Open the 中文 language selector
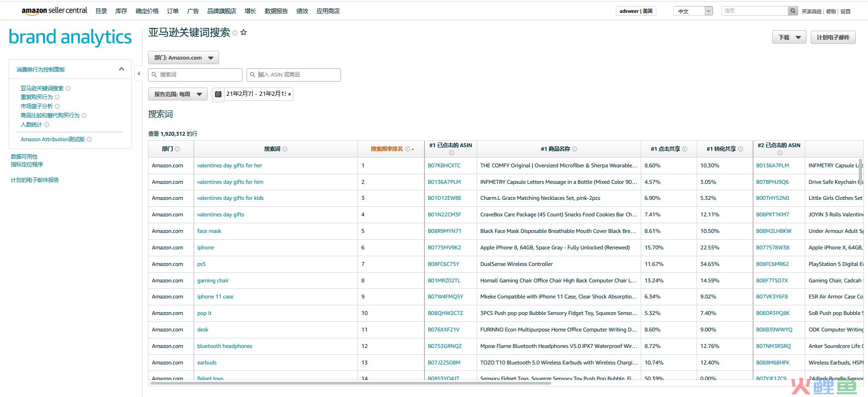Image resolution: width=868 pixels, height=397 pixels. tap(693, 11)
